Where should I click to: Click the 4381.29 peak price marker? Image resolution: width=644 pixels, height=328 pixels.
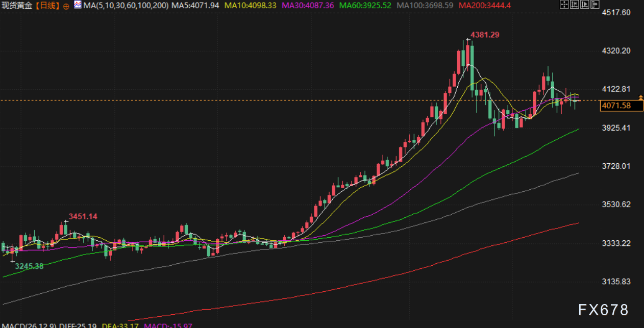coord(484,35)
